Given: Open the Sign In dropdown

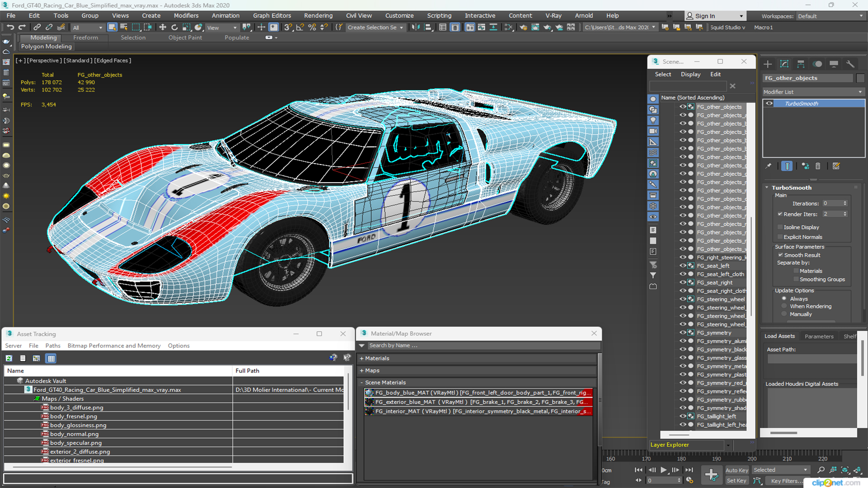Looking at the screenshot, I should 715,16.
